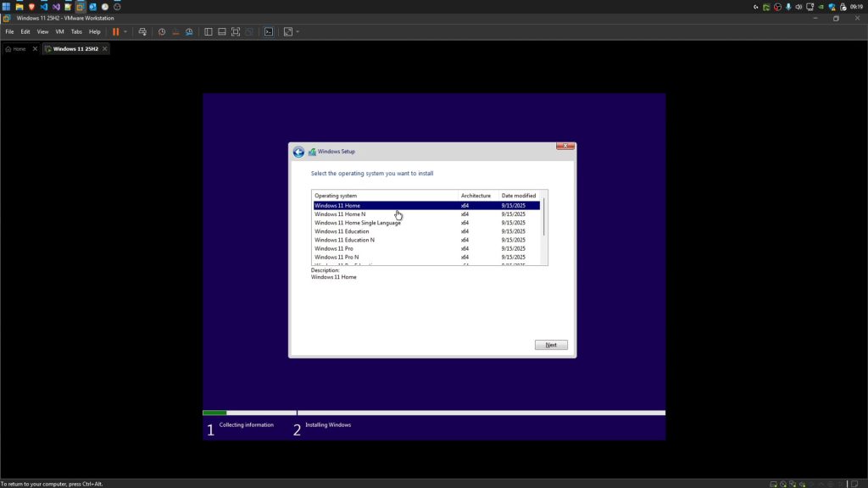Toggle the library panel visibility
Image resolution: width=868 pixels, height=488 pixels.
point(208,31)
